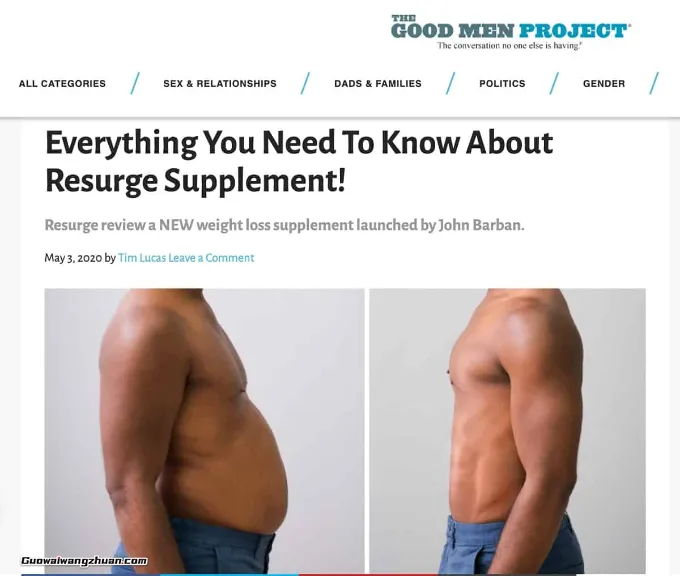Click the article headline about Resurge Supplement

(299, 161)
